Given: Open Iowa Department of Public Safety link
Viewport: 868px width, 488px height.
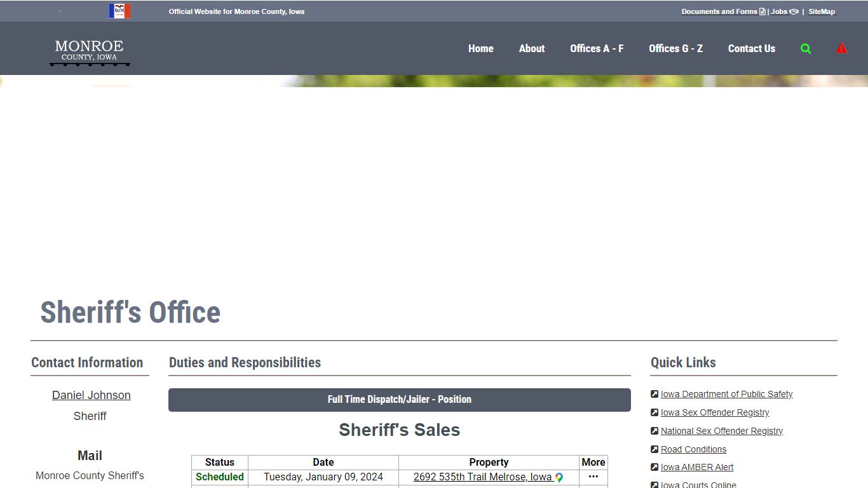Looking at the screenshot, I should click(726, 394).
